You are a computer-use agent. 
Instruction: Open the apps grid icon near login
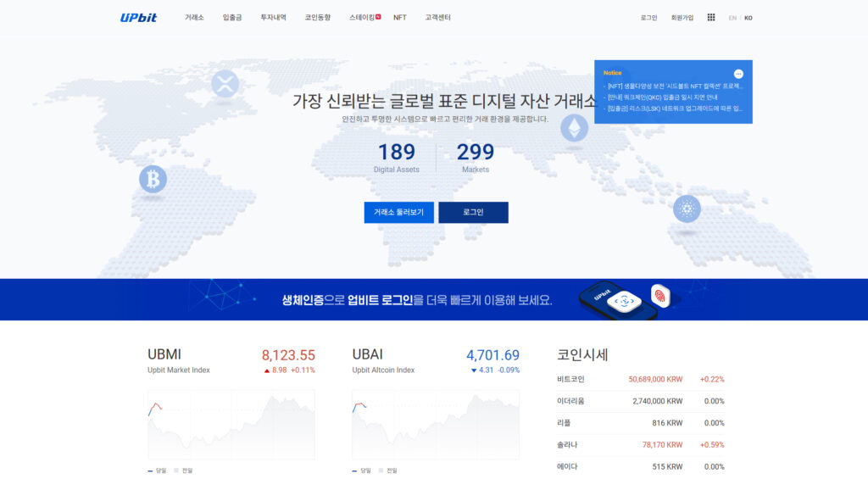coord(710,17)
